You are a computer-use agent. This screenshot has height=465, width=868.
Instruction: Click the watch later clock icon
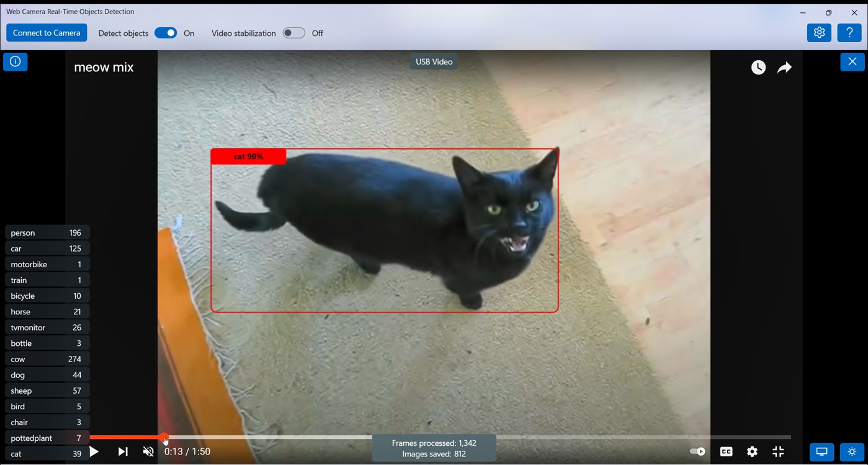pyautogui.click(x=758, y=68)
